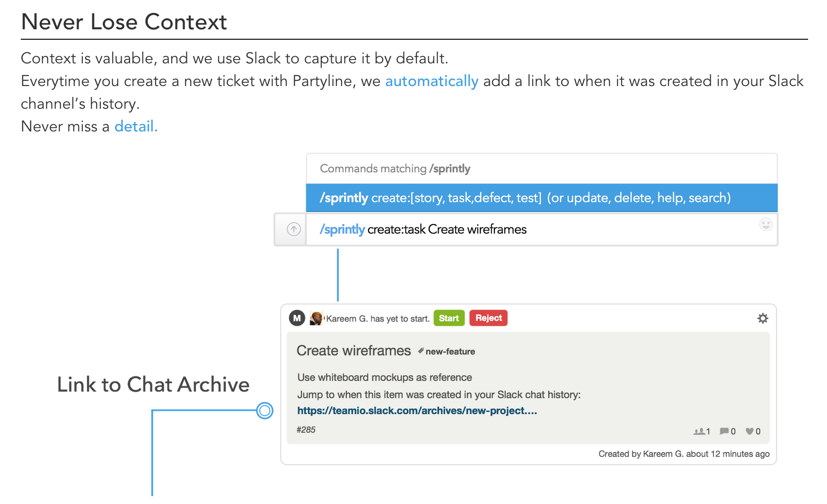The image size is (827, 504).
Task: Click the heart favorites icon on the card
Action: click(x=749, y=431)
